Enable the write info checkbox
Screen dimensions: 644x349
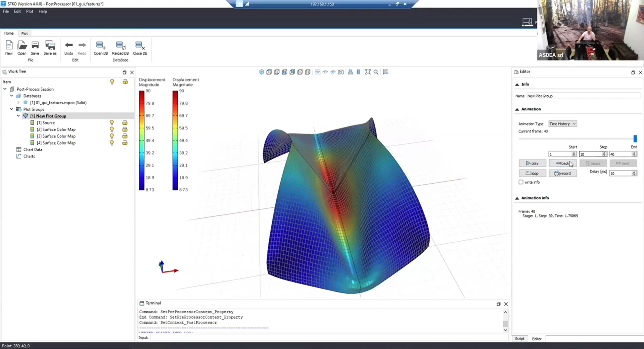pyautogui.click(x=521, y=182)
